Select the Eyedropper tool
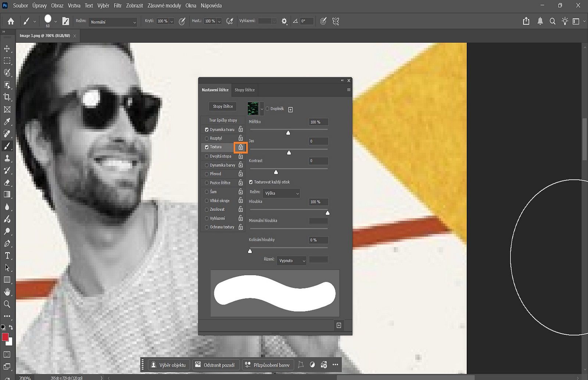588x380 pixels. 7,121
